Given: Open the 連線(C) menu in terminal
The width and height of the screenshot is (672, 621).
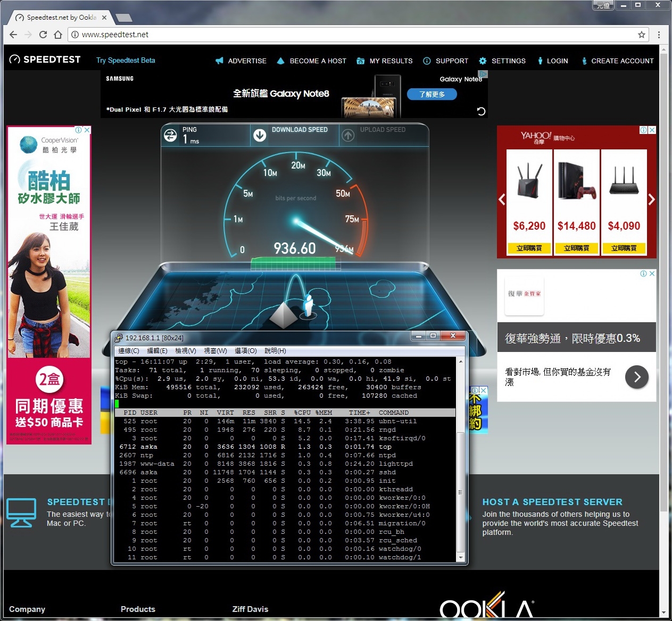Looking at the screenshot, I should click(129, 351).
